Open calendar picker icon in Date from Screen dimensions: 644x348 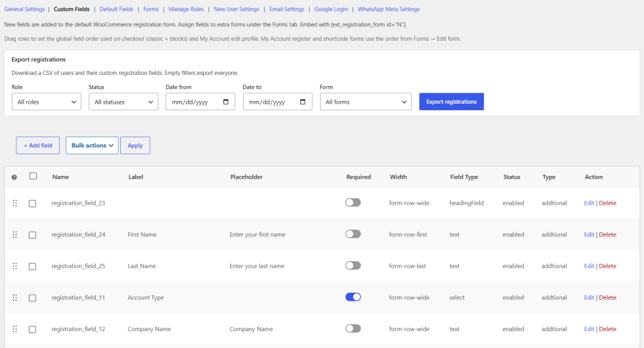click(226, 102)
